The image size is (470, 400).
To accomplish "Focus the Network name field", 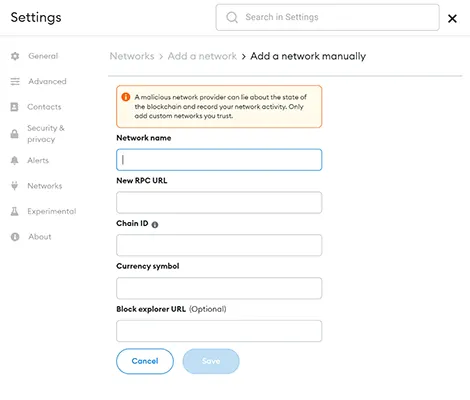I will tap(219, 160).
